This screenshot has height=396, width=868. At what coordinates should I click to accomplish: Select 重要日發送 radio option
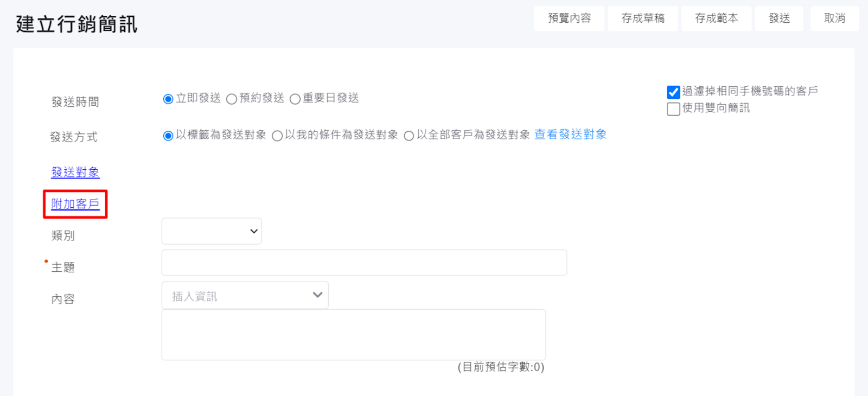tap(295, 99)
